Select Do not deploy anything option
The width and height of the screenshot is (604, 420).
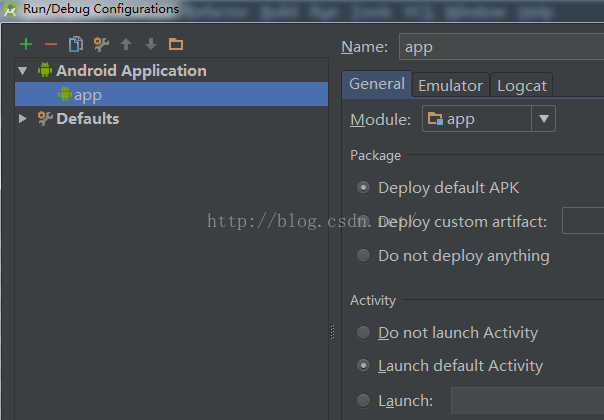click(363, 255)
